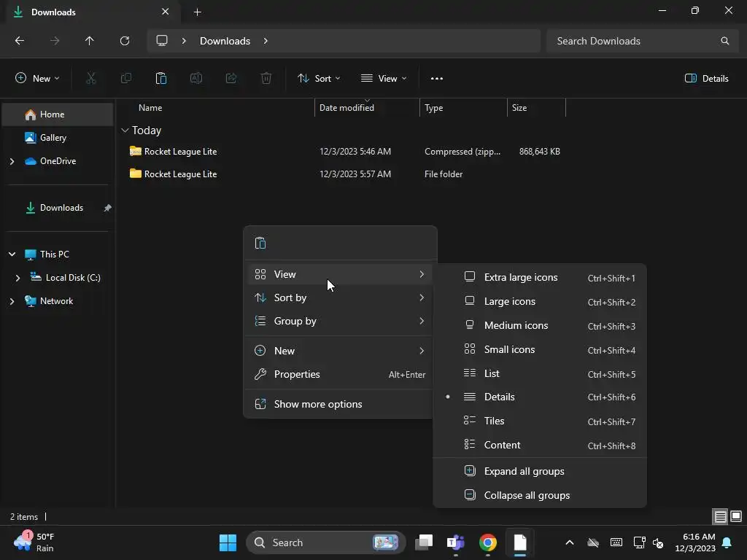
Task: Click the Share icon in toolbar
Action: point(231,79)
